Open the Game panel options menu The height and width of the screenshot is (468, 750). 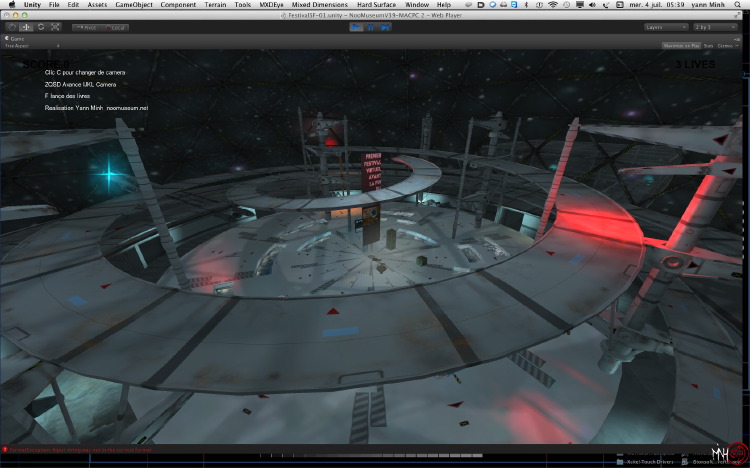click(736, 39)
